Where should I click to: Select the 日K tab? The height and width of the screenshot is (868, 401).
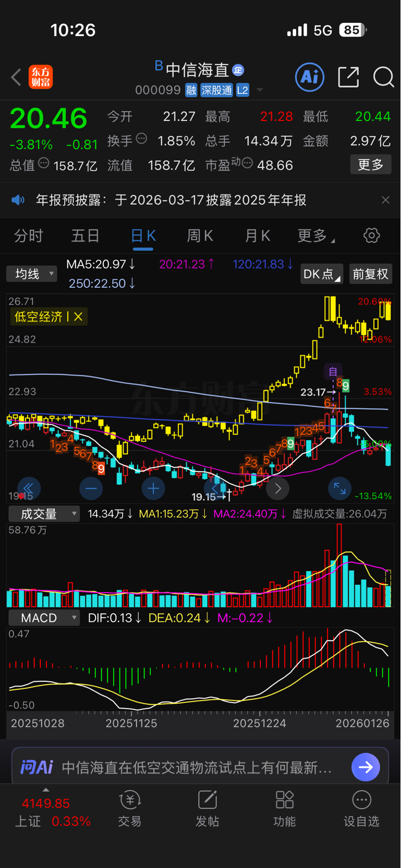point(143,236)
